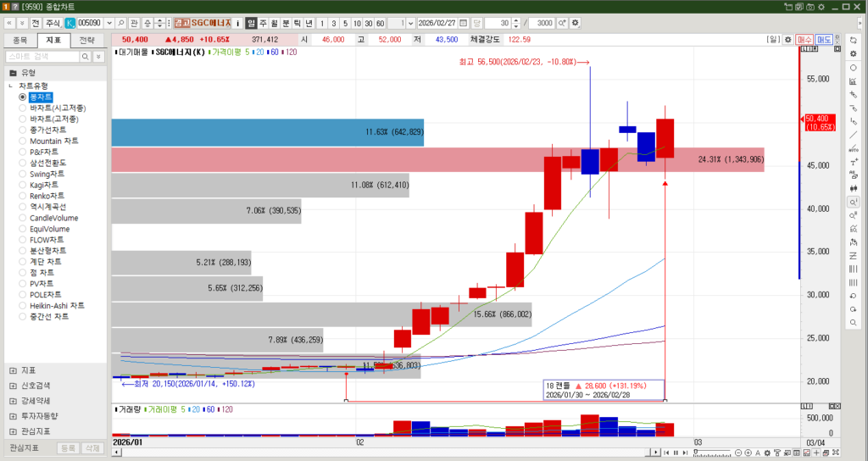Switch to the 종목 tab
868x461 pixels.
pos(19,40)
